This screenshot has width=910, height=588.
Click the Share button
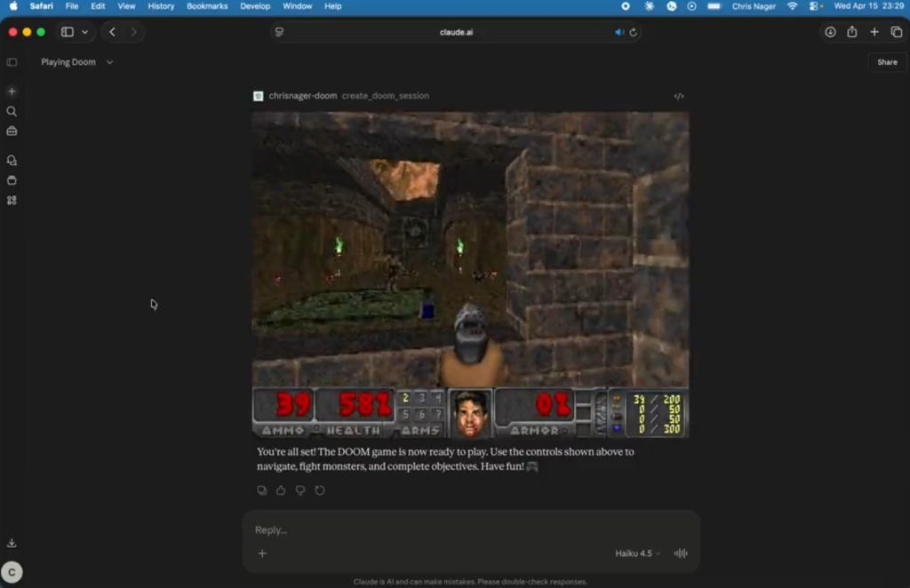coord(887,62)
